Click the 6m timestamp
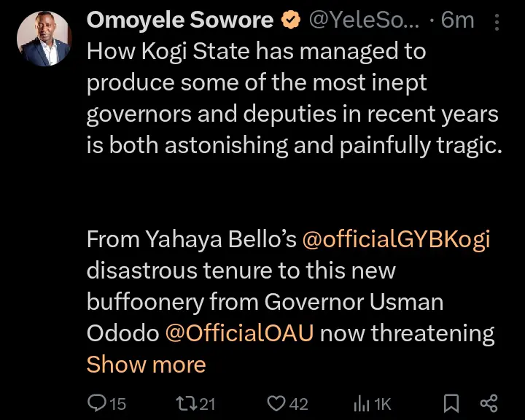The height and width of the screenshot is (420, 525). point(458,20)
